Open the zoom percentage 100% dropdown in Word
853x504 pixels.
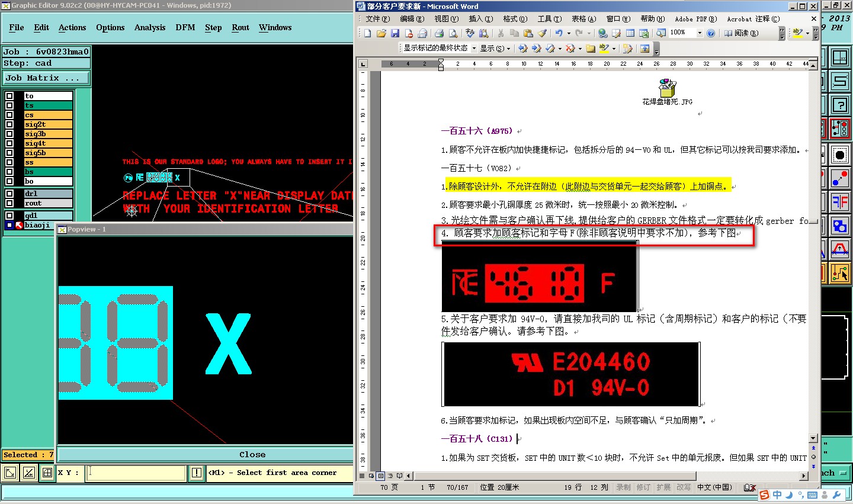pos(700,33)
